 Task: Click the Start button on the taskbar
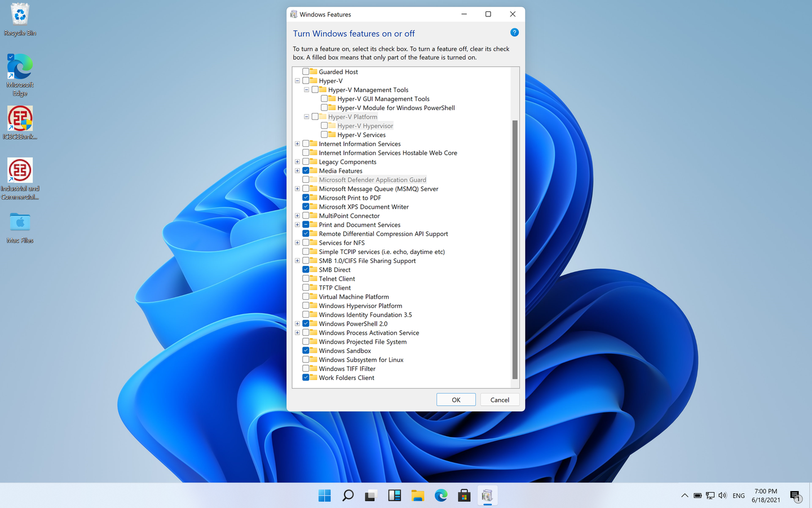point(324,495)
